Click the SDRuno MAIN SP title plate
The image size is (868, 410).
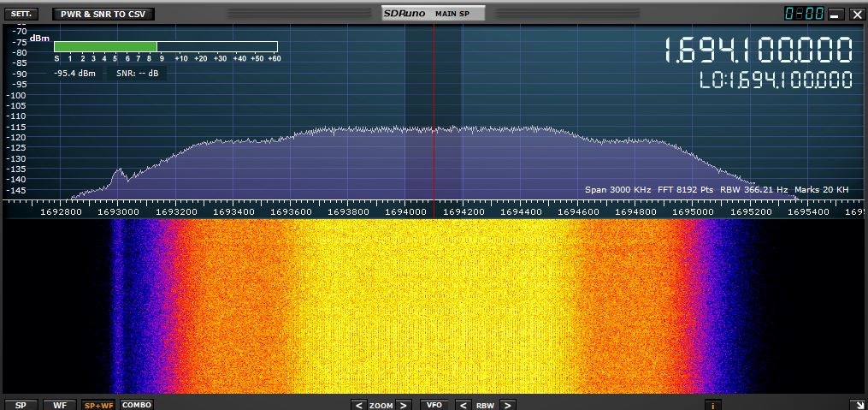[434, 14]
